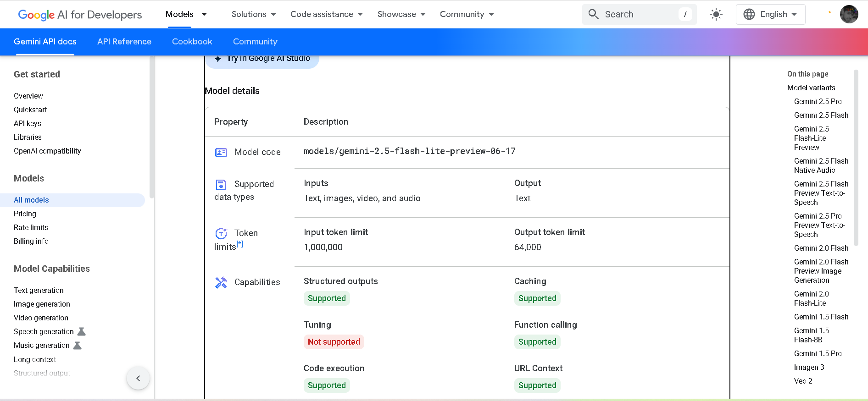This screenshot has height=401, width=868.
Task: Open Video generation page
Action: (x=41, y=318)
